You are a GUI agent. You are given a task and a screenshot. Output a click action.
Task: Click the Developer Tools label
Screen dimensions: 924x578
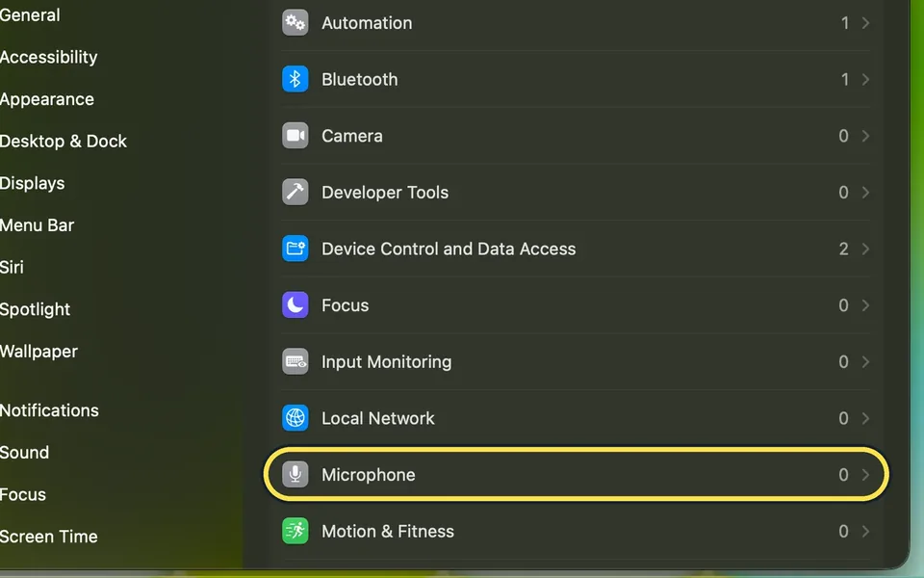coord(385,193)
